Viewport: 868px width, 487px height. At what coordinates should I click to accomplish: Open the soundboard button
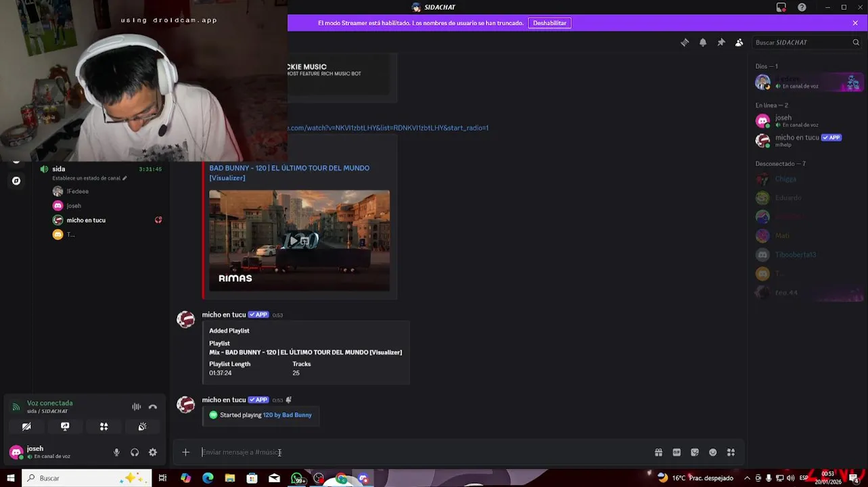[142, 427]
